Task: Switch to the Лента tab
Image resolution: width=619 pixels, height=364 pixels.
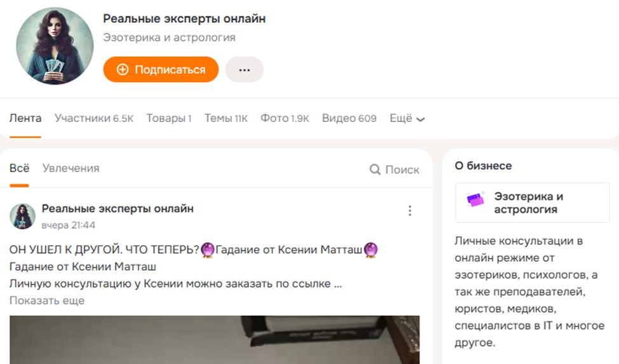Action: [25, 118]
